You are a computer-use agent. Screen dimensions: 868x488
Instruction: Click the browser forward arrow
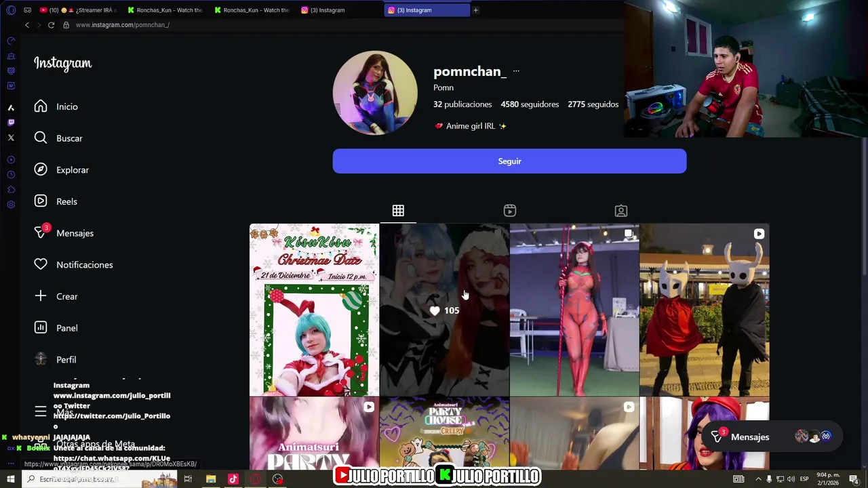(39, 25)
